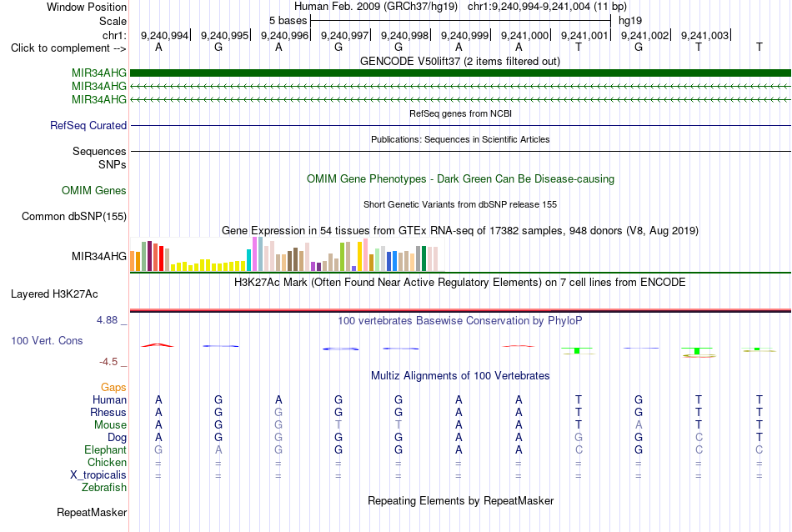The height and width of the screenshot is (532, 792).
Task: Open 'Publications: Sequences in Scientific Articles' title
Action: click(x=460, y=139)
